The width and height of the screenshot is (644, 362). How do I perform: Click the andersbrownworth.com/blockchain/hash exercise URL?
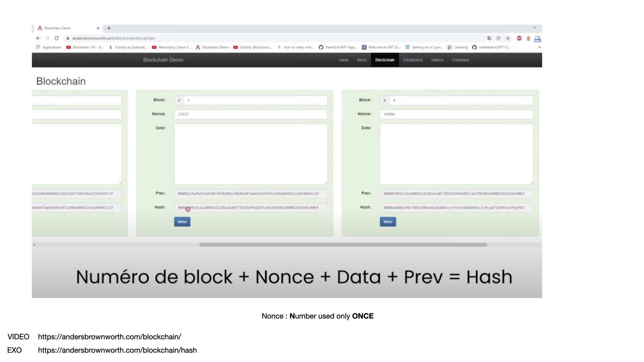tap(117, 350)
